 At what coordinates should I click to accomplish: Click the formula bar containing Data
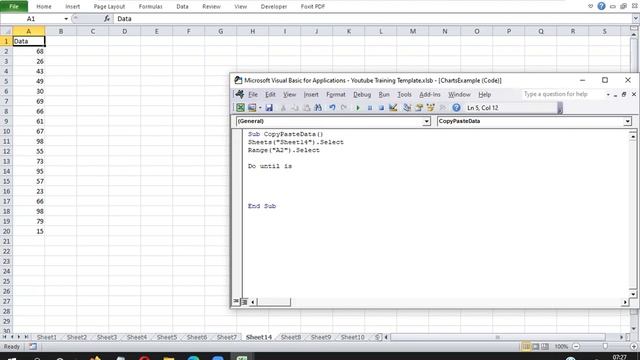point(373,19)
